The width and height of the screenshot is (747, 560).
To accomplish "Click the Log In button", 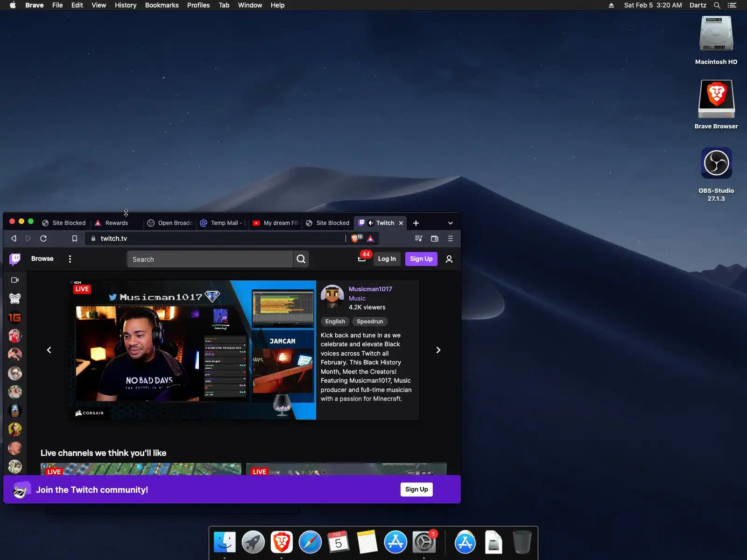I will (x=387, y=259).
